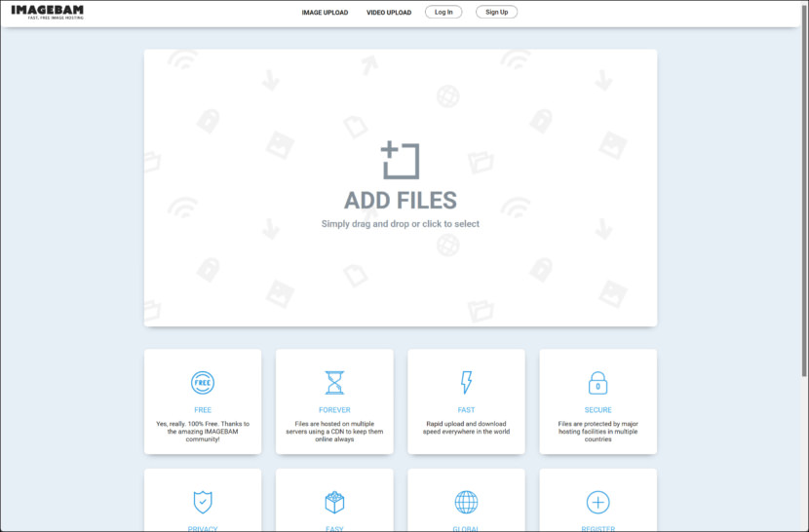Click the add files plus-frame icon
Screen dimensions: 809x532
pos(400,161)
